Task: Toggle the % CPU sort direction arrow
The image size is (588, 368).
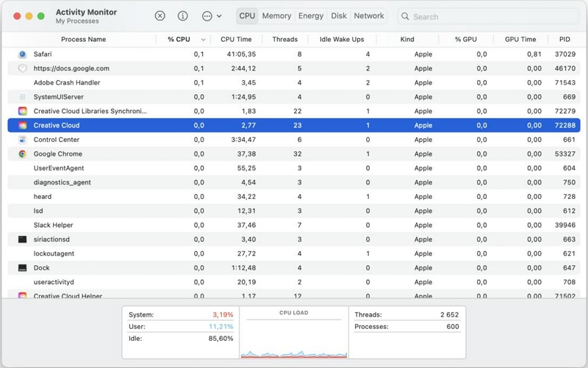Action: point(204,40)
